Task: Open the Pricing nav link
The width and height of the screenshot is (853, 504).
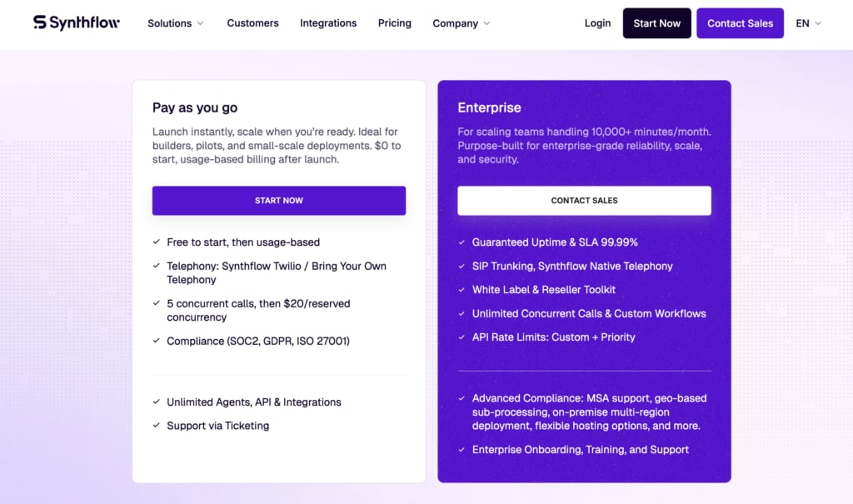Action: pos(395,22)
